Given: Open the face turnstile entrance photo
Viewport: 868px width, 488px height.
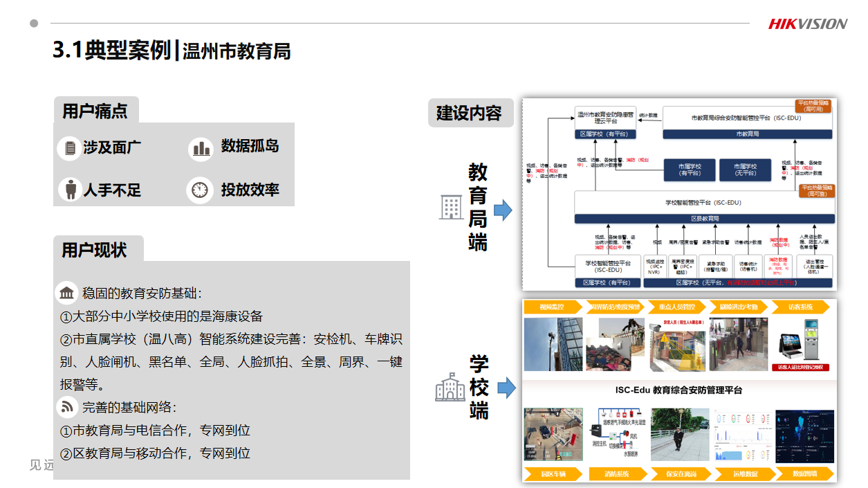Looking at the screenshot, I should (738, 344).
